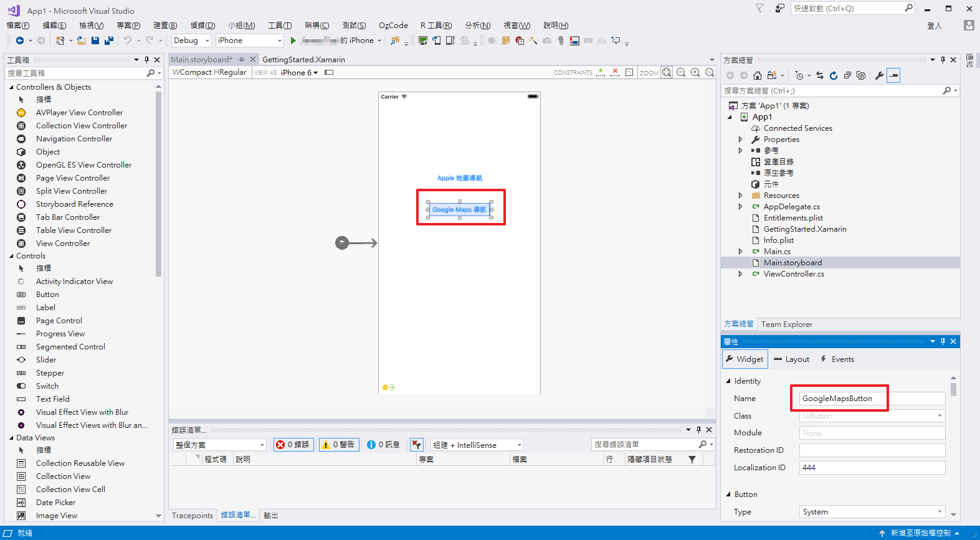Select Main.storyboard in Solution Explorer
This screenshot has width=980, height=540.
coord(792,263)
